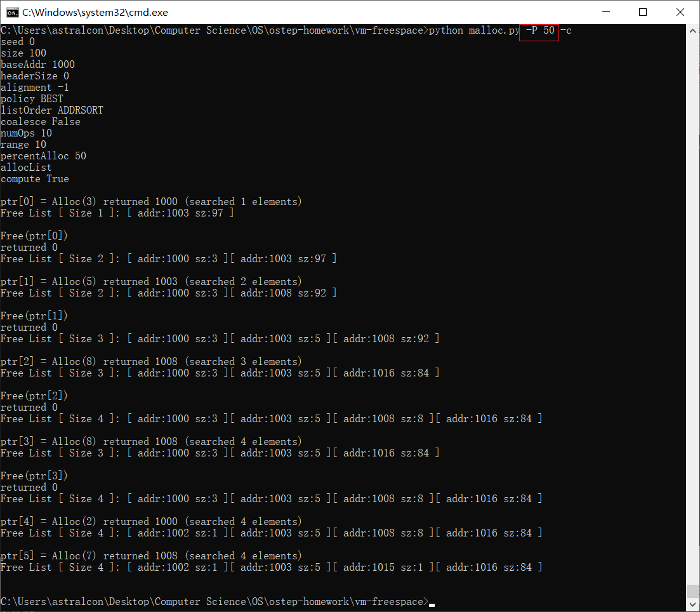700x612 pixels.
Task: Click the Free List line ending 'addr:1008 sz:92 ]' with three entries
Action: pos(220,339)
